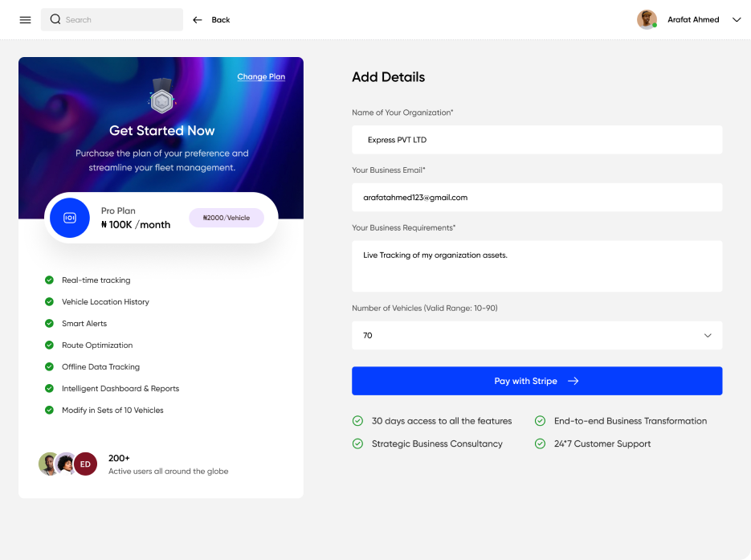The height and width of the screenshot is (560, 751).
Task: Focus the Business Email input field
Action: pos(537,198)
